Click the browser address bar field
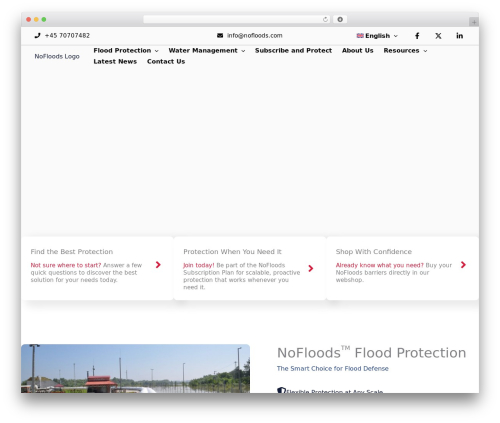This screenshot has height=423, width=500. coord(237,19)
